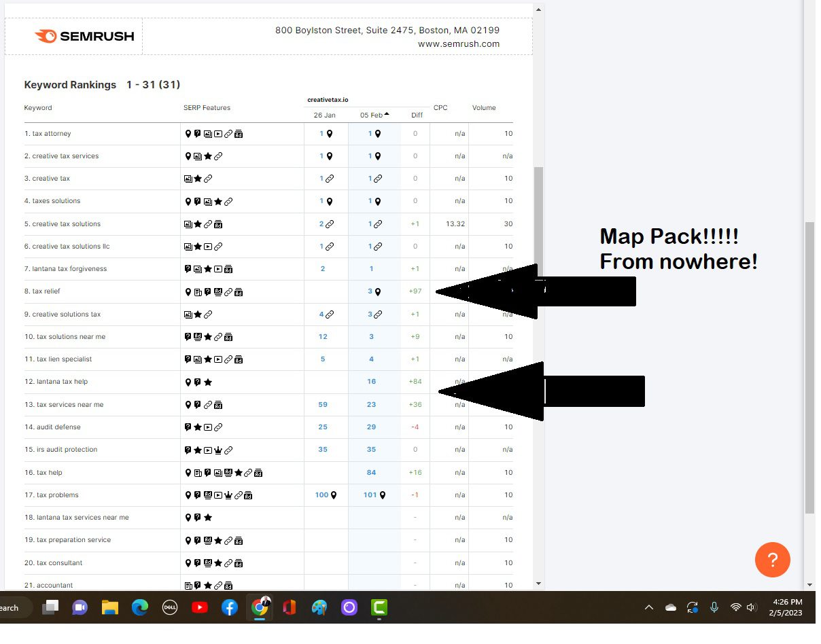Open the orange help question mark button
The width and height of the screenshot is (821, 644).
[x=772, y=560]
